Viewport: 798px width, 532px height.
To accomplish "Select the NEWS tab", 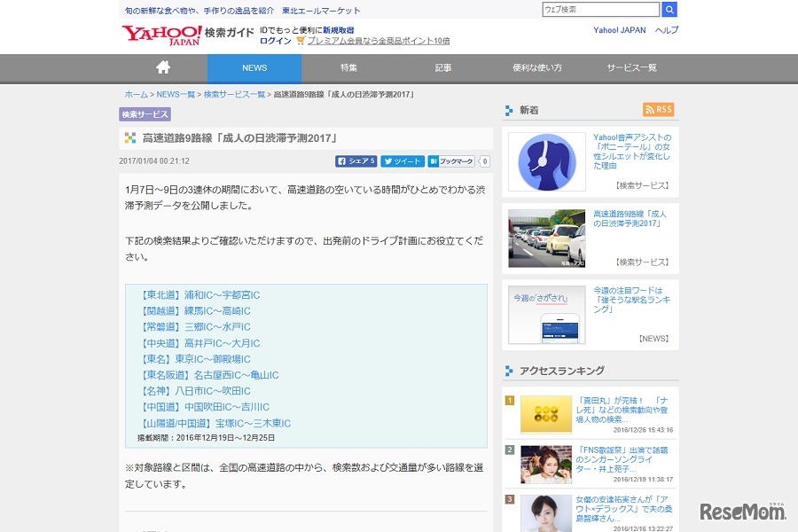I will [x=254, y=68].
